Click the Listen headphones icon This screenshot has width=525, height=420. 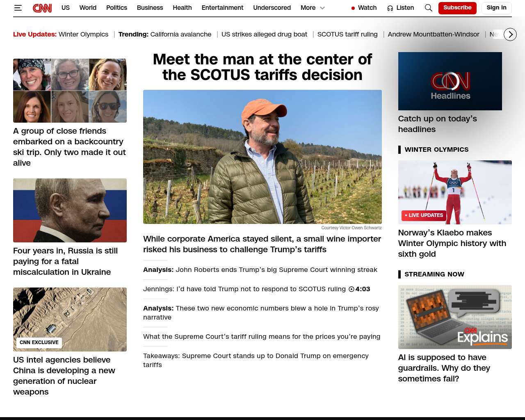pyautogui.click(x=390, y=8)
